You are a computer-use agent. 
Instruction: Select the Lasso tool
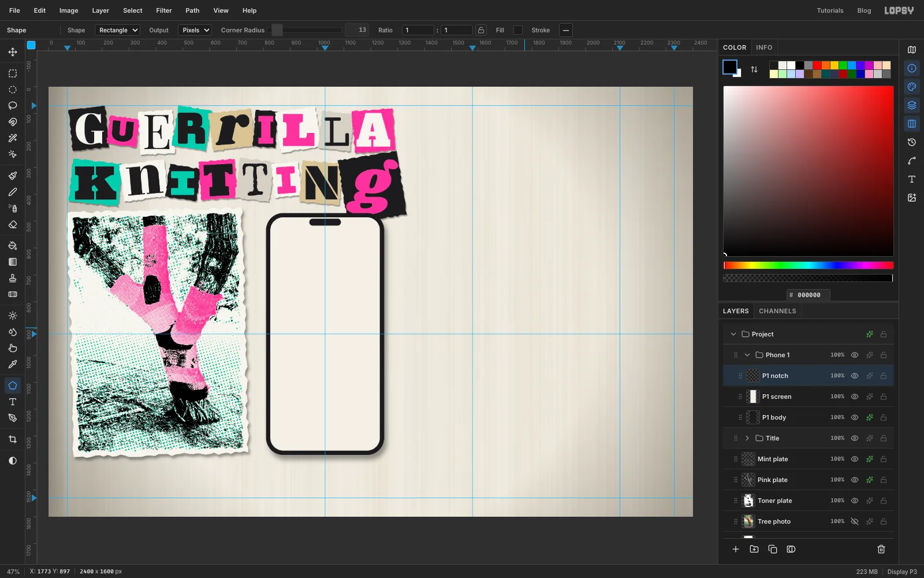[13, 106]
